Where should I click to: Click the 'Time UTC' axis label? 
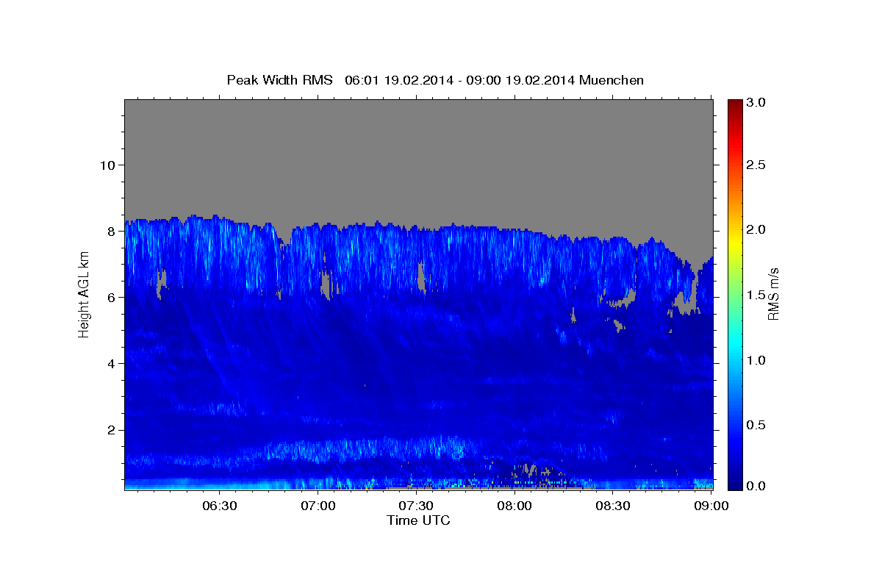[418, 520]
